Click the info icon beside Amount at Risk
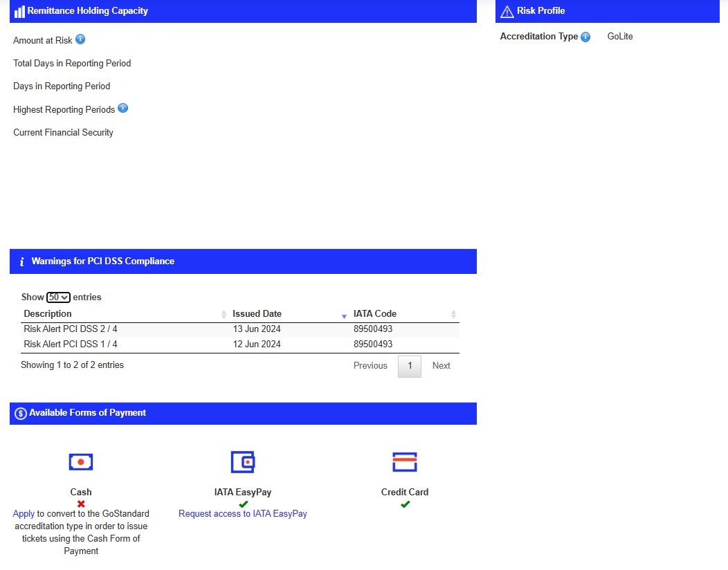728x570 pixels. point(80,39)
